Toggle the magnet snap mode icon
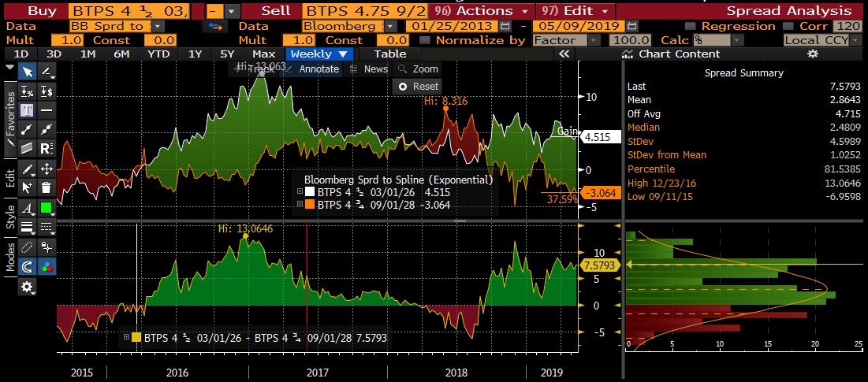 coord(27,266)
